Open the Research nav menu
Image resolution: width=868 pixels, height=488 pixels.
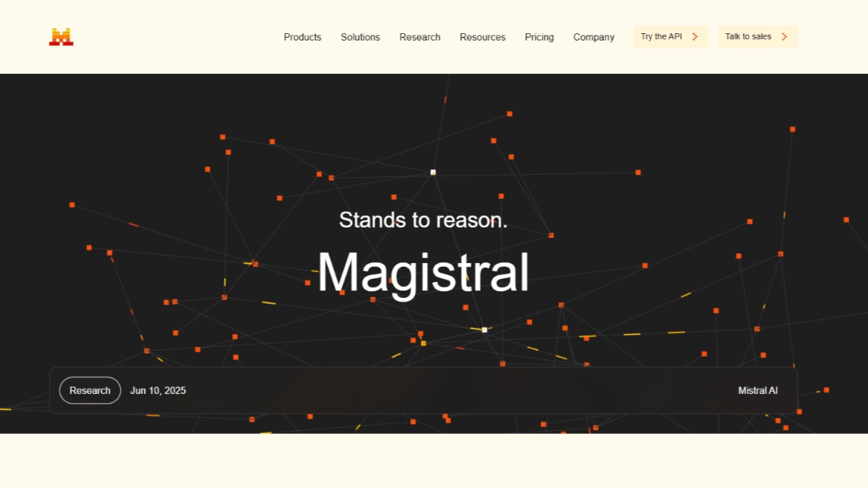(x=420, y=37)
